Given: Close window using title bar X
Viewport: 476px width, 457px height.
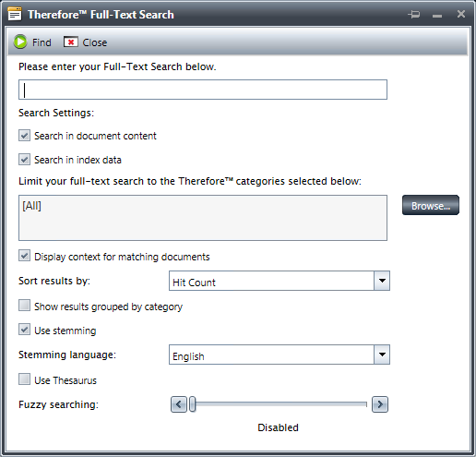Looking at the screenshot, I should point(461,14).
